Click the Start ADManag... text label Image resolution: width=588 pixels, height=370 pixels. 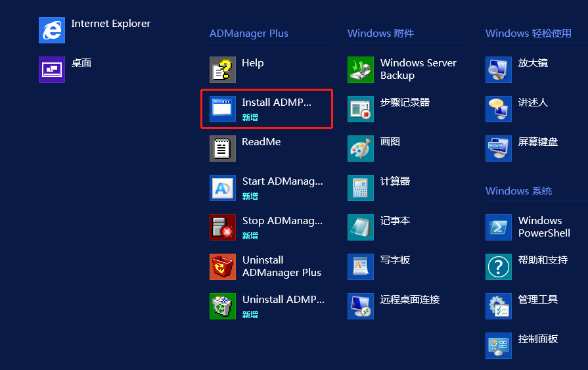pyautogui.click(x=283, y=181)
